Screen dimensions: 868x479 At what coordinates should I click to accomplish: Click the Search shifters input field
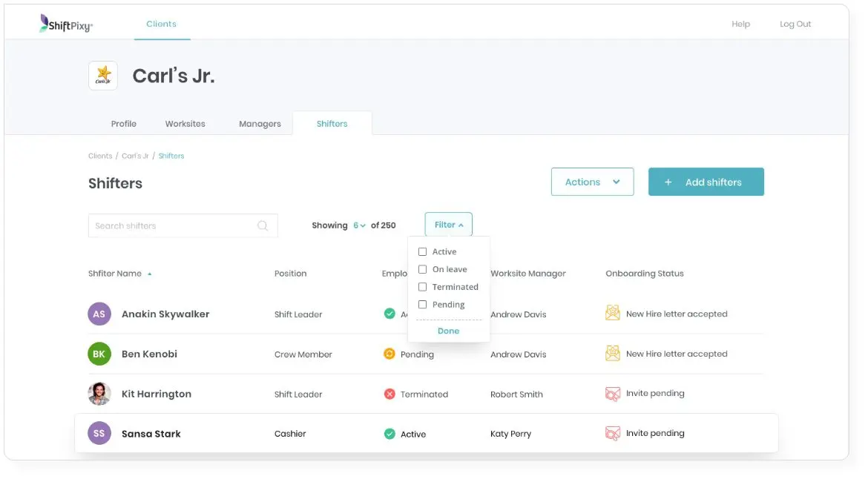(x=183, y=225)
